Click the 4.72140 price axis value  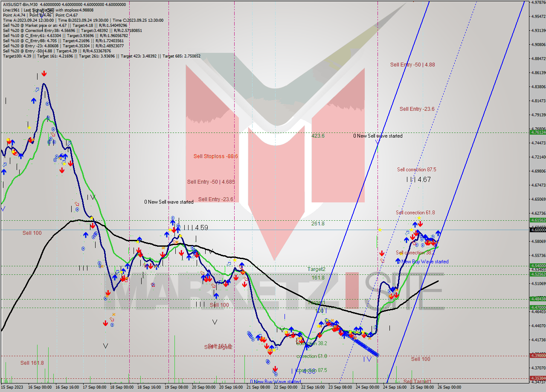(x=538, y=157)
